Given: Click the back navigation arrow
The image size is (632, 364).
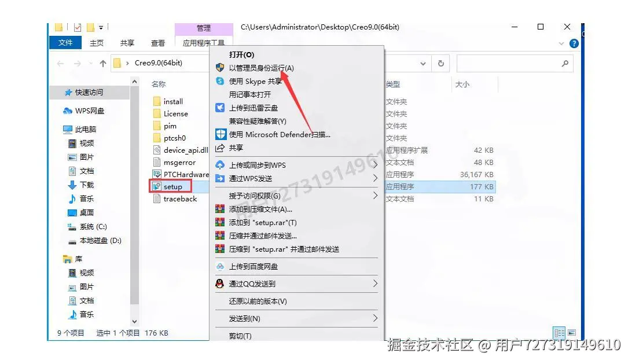Looking at the screenshot, I should click(60, 63).
